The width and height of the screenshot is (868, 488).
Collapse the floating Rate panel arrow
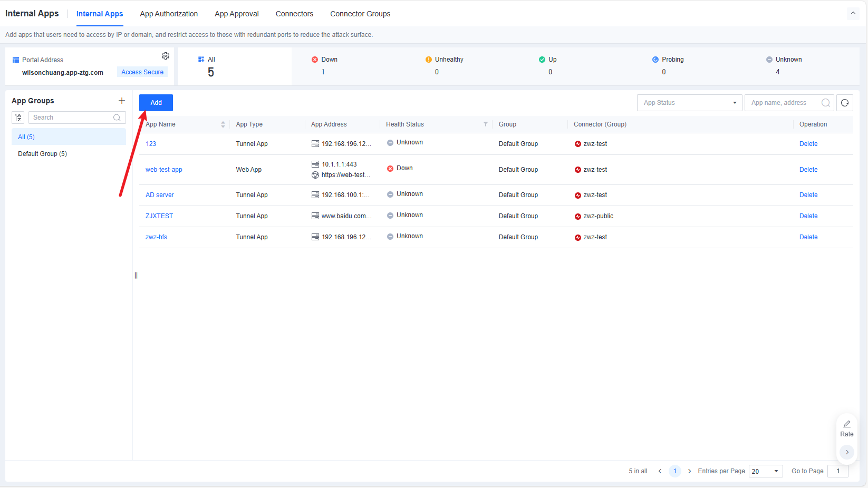coord(847,452)
